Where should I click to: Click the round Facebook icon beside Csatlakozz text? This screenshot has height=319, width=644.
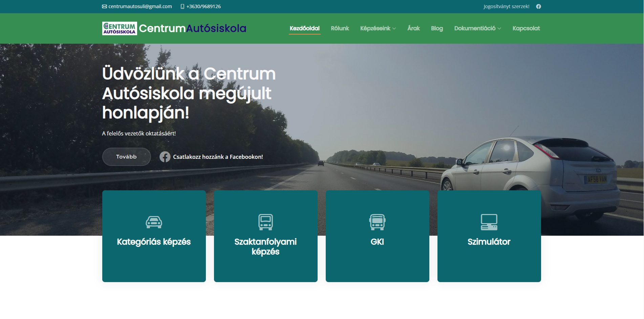pyautogui.click(x=165, y=157)
